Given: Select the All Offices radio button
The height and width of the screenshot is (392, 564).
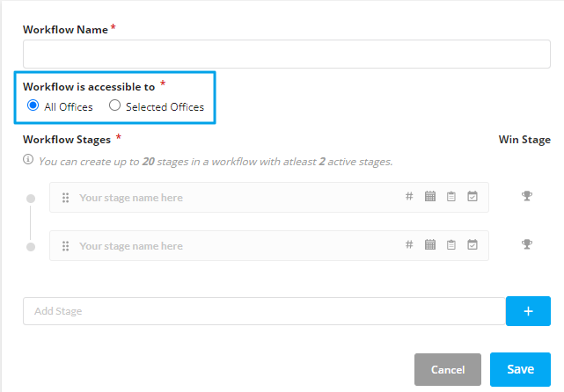Looking at the screenshot, I should click(33, 105).
